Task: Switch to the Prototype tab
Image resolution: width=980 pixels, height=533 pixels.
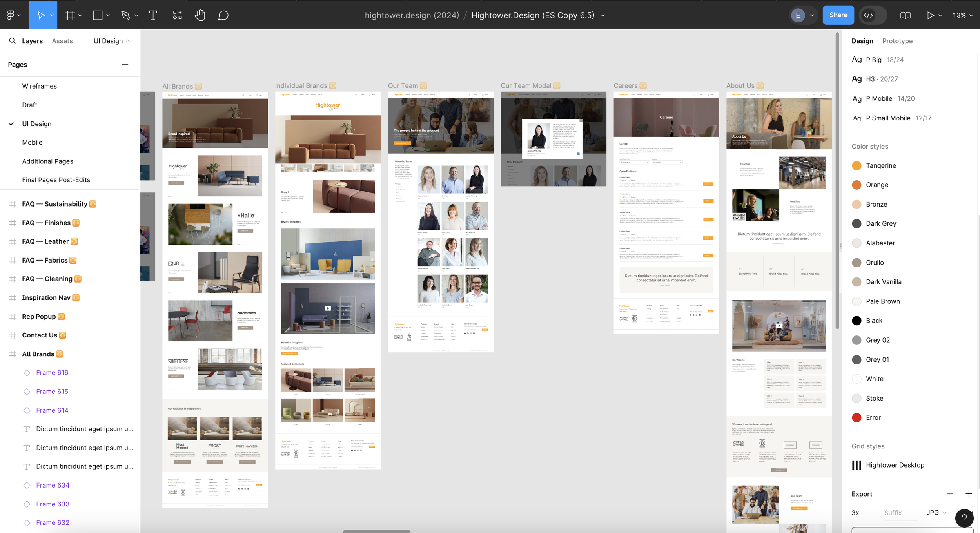Action: point(898,41)
